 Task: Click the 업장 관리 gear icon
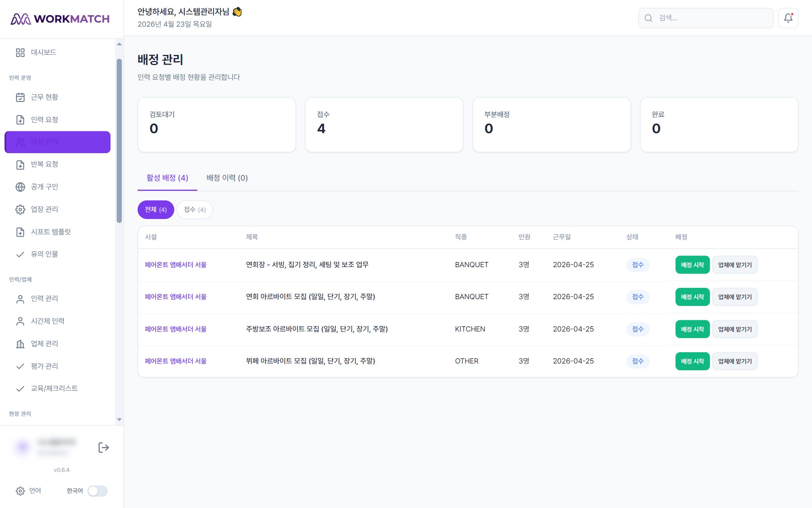[20, 209]
